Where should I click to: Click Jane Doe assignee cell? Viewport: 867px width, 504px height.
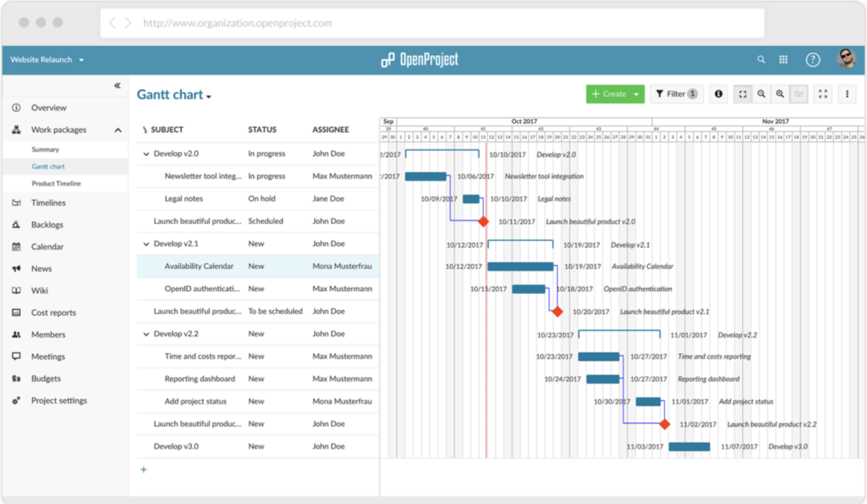328,199
